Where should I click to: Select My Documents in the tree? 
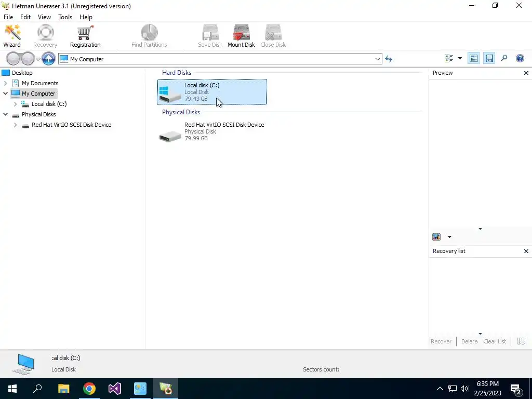click(x=40, y=83)
